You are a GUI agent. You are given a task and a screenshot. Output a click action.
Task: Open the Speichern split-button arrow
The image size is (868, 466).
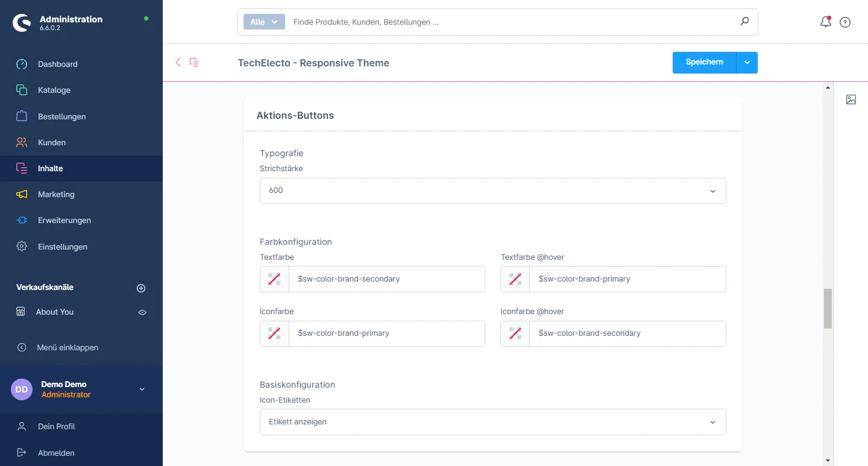747,63
